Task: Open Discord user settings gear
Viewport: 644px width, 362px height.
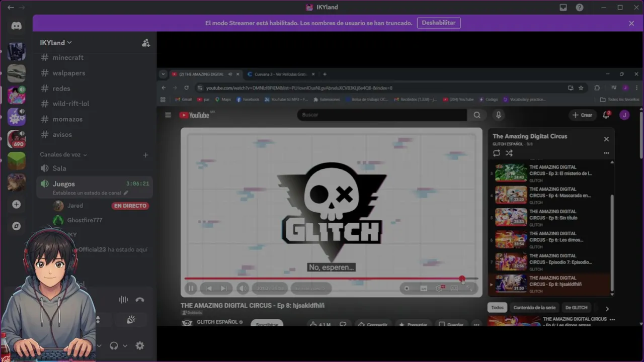Action: [140, 345]
